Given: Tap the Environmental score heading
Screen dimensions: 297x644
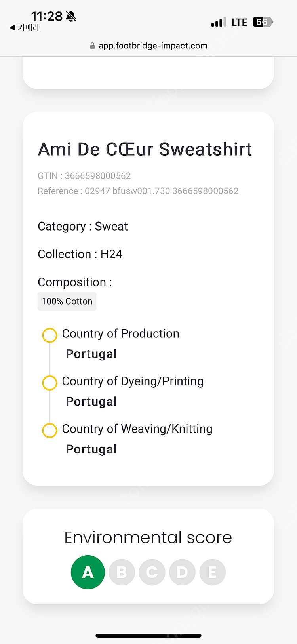Looking at the screenshot, I should point(148,537).
